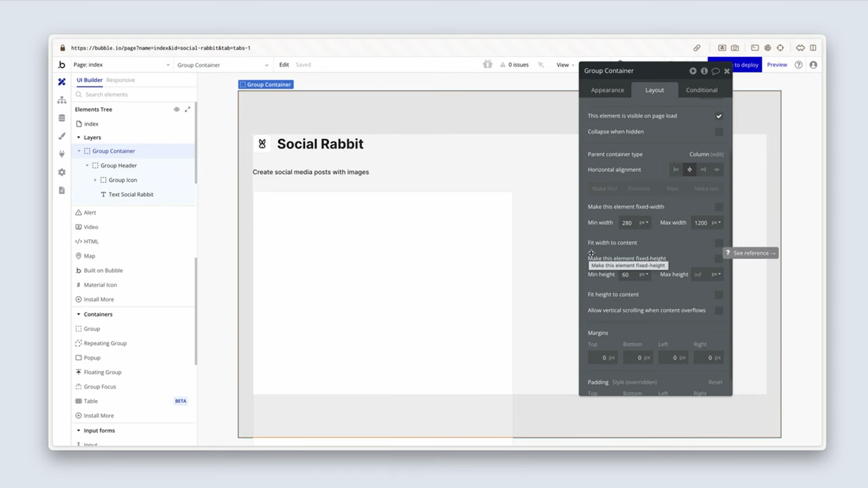Open the Plugins section in the sidebar

pyautogui.click(x=62, y=153)
